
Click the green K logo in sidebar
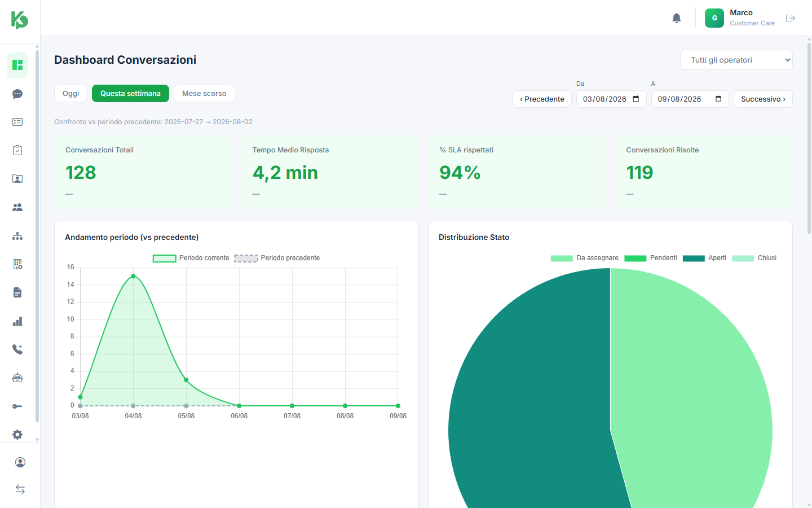pyautogui.click(x=19, y=20)
